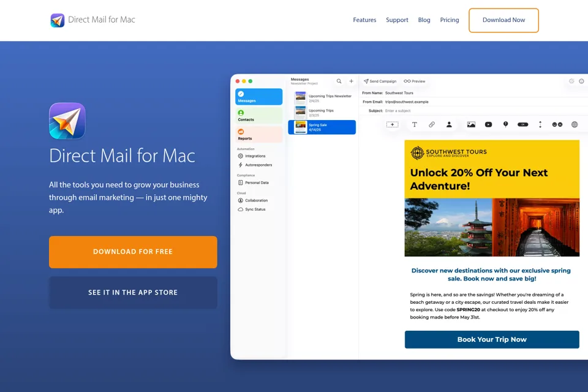Viewport: 588px width, 392px height.
Task: Click the insert section dashed-box icon
Action: [x=392, y=124]
